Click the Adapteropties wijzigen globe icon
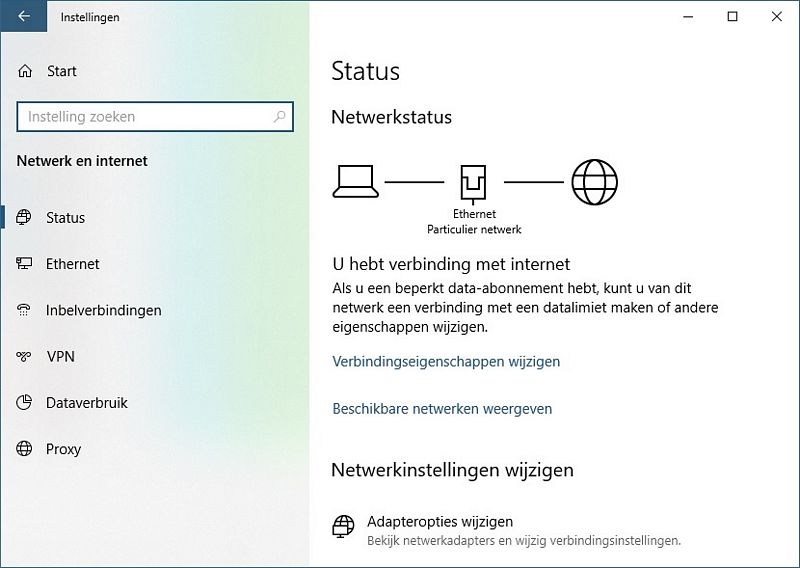Viewport: 800px width, 568px height. tap(343, 526)
